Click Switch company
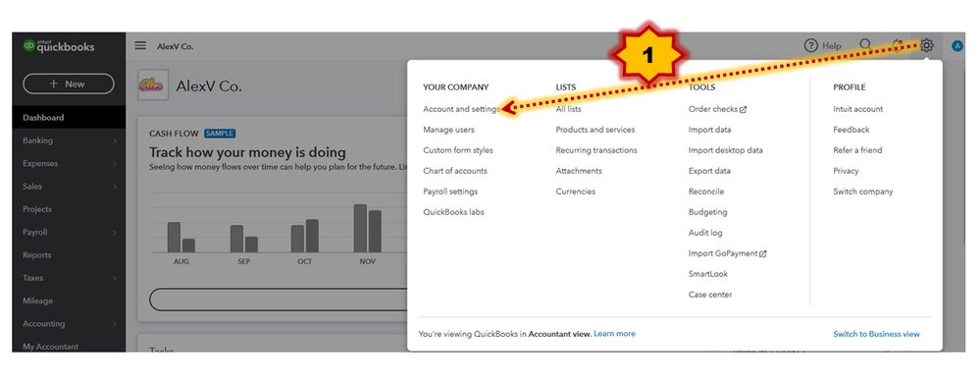This screenshot has height=387, width=980. click(x=863, y=192)
